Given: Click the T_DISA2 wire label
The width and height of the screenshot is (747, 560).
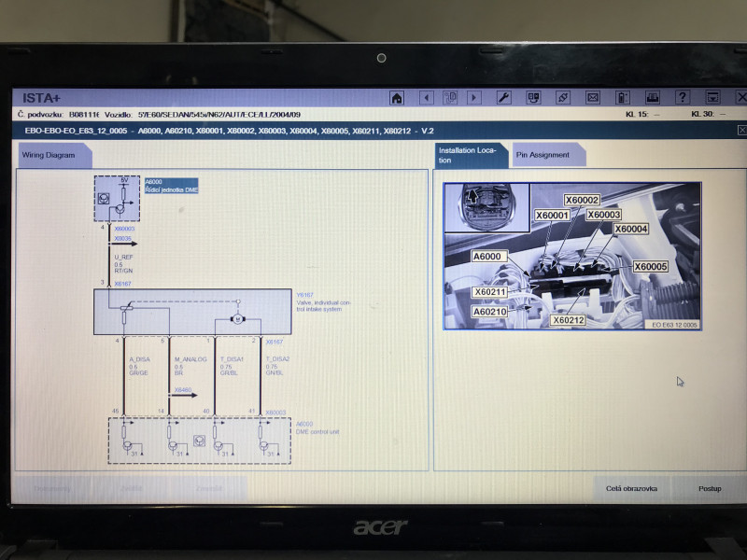Looking at the screenshot, I should pos(277,359).
